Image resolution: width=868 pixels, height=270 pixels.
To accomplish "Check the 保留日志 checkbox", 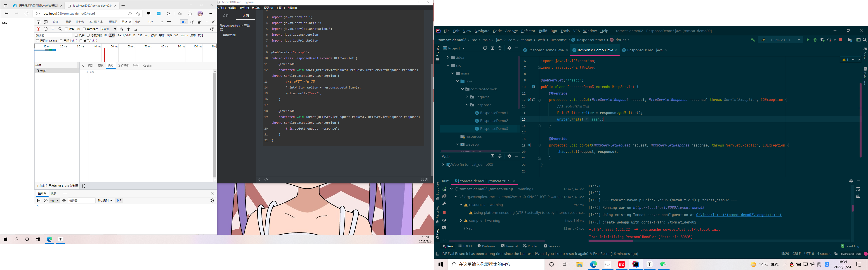I will 66,29.
